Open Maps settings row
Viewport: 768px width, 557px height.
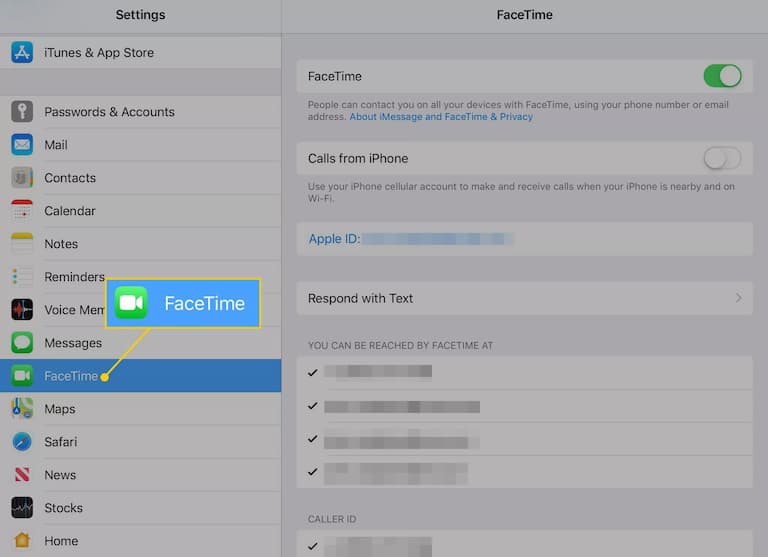(141, 409)
